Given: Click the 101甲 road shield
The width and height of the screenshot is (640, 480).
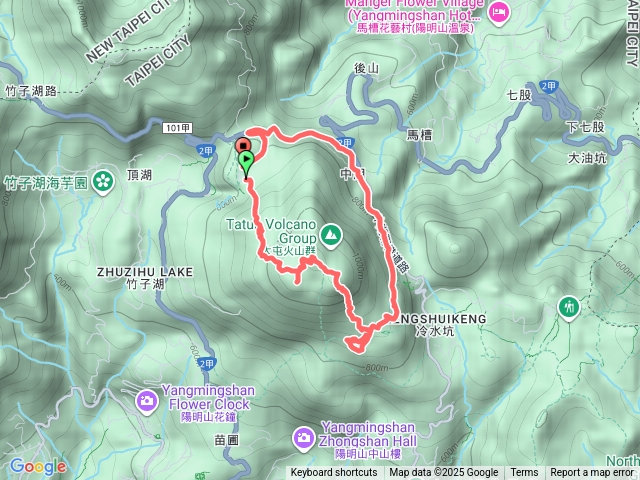Looking at the screenshot, I should [178, 128].
